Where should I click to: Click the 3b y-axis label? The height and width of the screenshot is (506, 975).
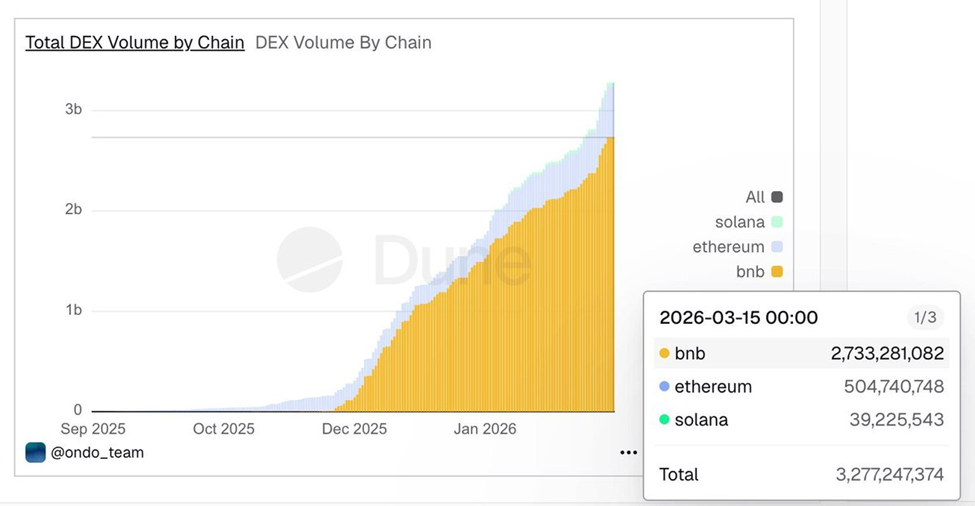73,109
